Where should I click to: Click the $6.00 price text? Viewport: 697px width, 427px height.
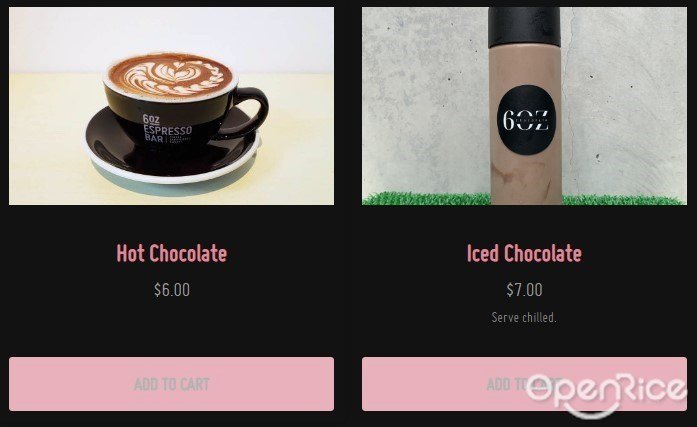172,290
